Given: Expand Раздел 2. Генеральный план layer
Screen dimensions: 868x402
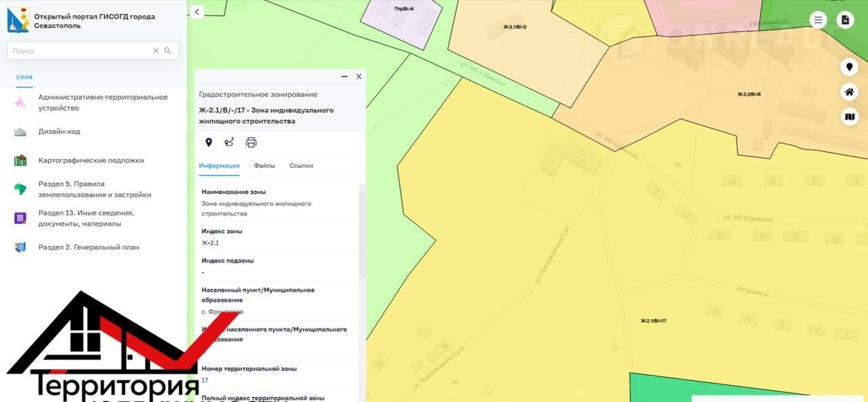Looking at the screenshot, I should pyautogui.click(x=88, y=247).
